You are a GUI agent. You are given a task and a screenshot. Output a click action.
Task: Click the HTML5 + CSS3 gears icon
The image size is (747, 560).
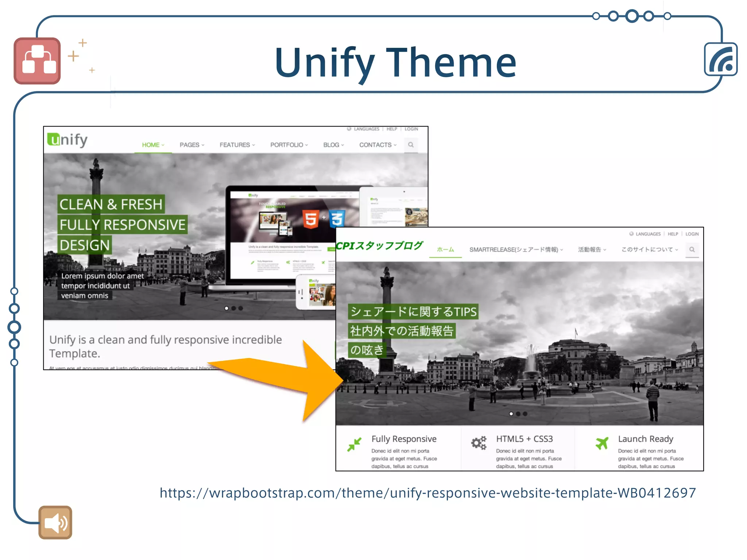coord(479,443)
